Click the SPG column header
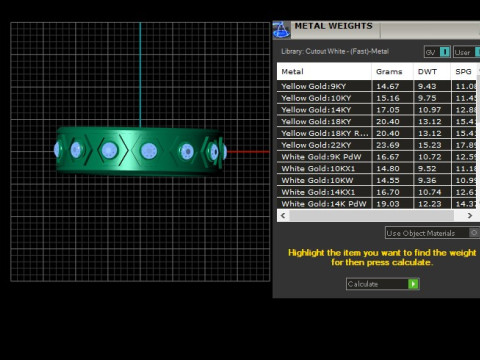Viewport: 480px width, 360px height. [464, 71]
